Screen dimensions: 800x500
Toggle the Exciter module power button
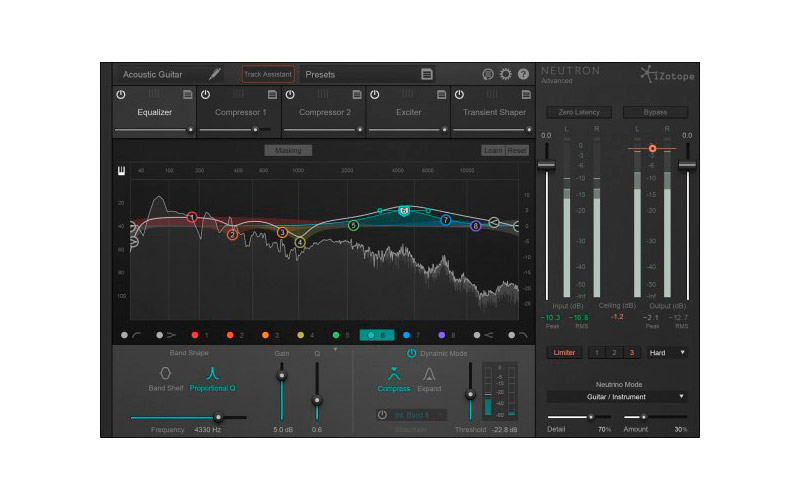(375, 94)
